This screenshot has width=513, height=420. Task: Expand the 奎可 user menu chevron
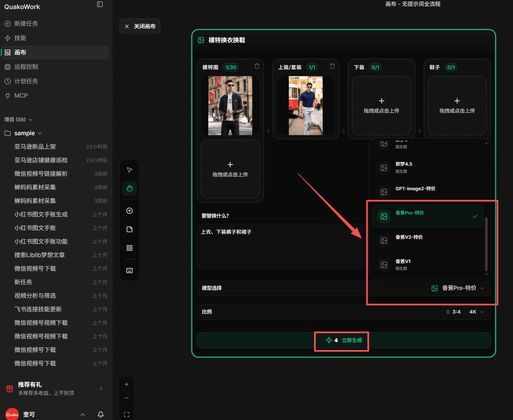(x=83, y=414)
